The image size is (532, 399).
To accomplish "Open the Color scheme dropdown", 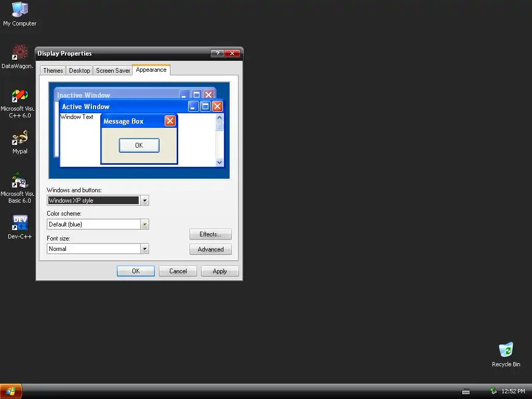I will tap(144, 224).
